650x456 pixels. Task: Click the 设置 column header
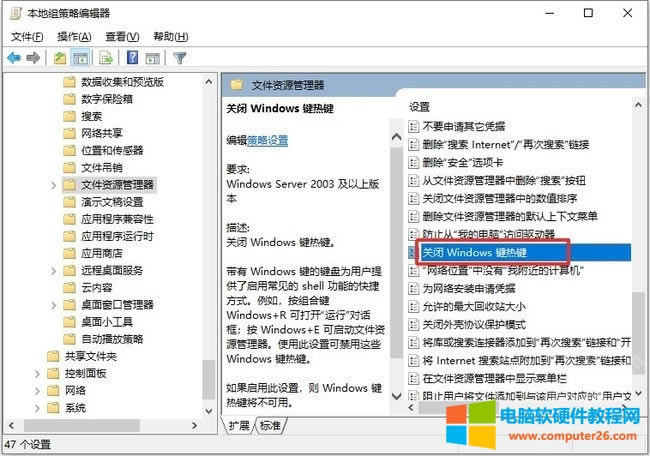click(x=420, y=107)
